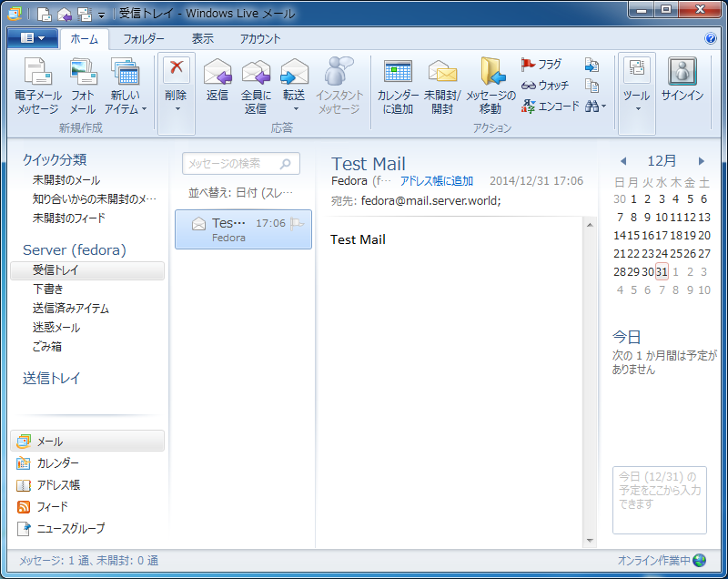Open the help question mark icon
The image size is (728, 579).
click(x=710, y=38)
